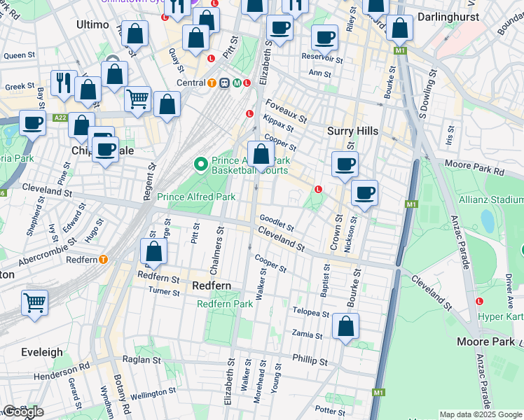This screenshot has height=420, width=524.
Task: Click the coffee cup marker above Nickson St
Action: click(x=364, y=195)
